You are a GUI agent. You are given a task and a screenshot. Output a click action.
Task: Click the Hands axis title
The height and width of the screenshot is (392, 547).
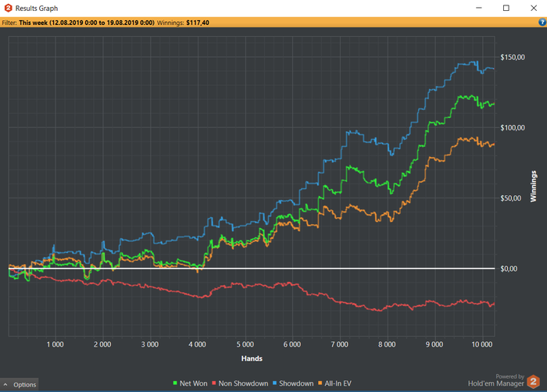[252, 358]
